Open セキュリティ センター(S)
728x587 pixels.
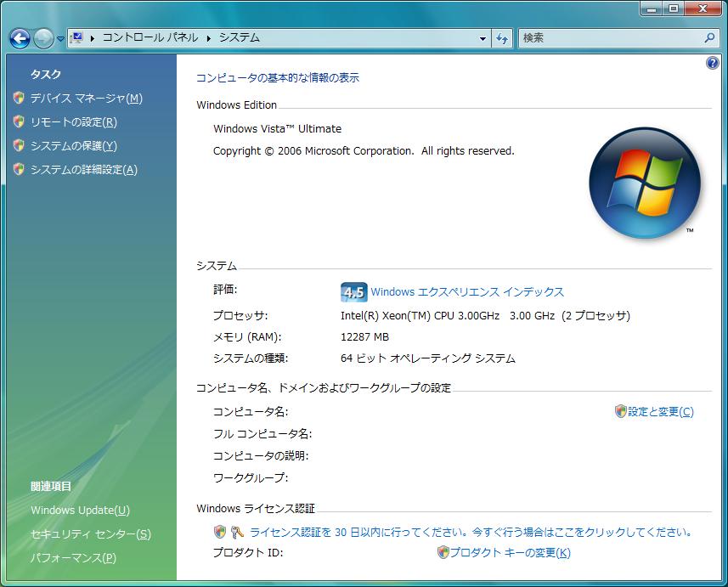click(91, 534)
